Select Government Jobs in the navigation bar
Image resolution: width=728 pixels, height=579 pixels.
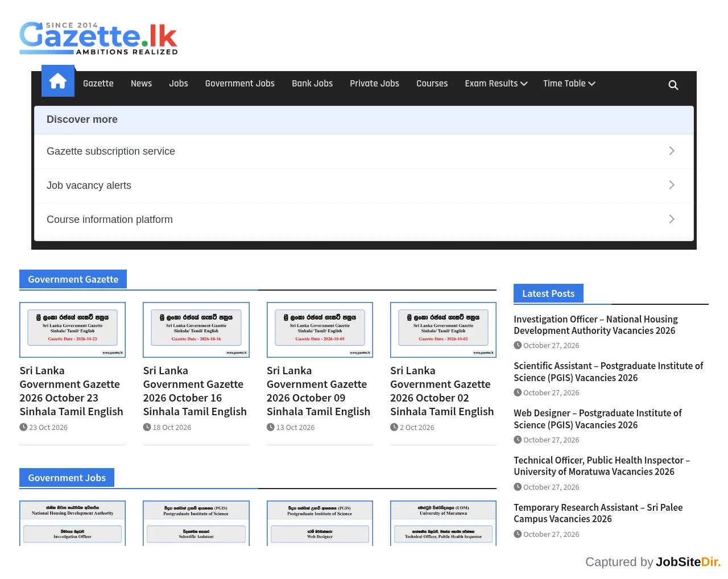coord(240,84)
